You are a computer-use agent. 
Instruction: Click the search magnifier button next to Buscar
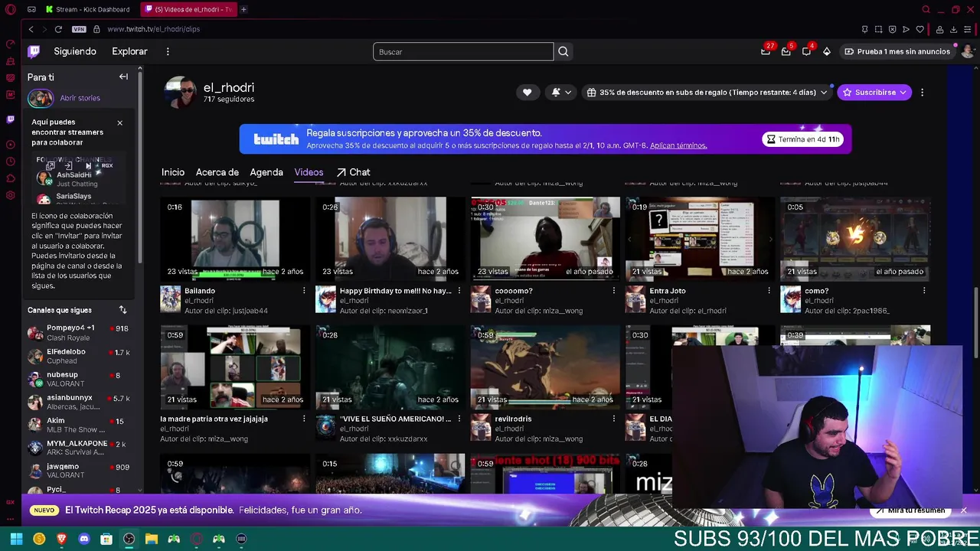pos(563,51)
